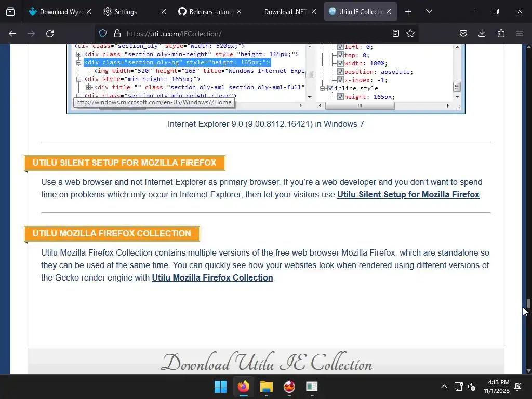
Task: Click page scrollbar down arrow
Action: pyautogui.click(x=528, y=371)
